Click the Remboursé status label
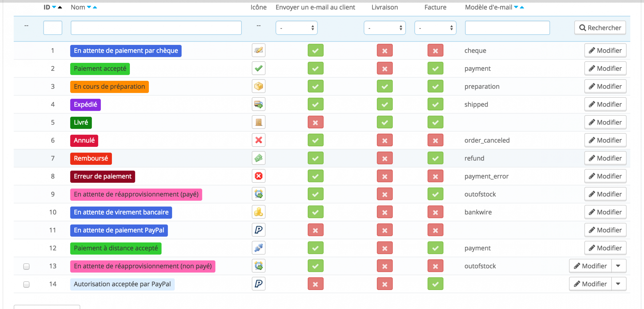Viewport: 644px width, 309px height. [x=91, y=158]
